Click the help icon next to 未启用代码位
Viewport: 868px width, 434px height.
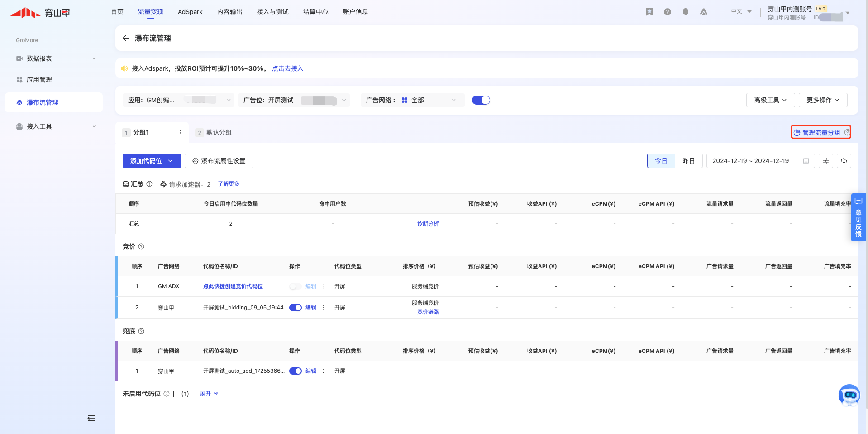click(x=167, y=394)
